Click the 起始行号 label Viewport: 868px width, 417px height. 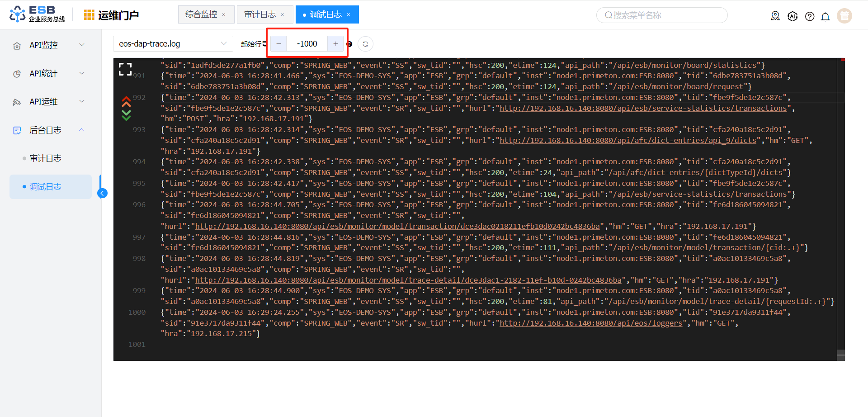click(x=254, y=44)
